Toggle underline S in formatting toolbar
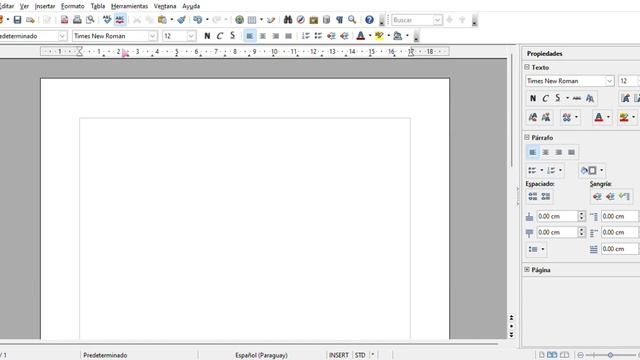Viewport: 640px width, 360px height. (233, 36)
